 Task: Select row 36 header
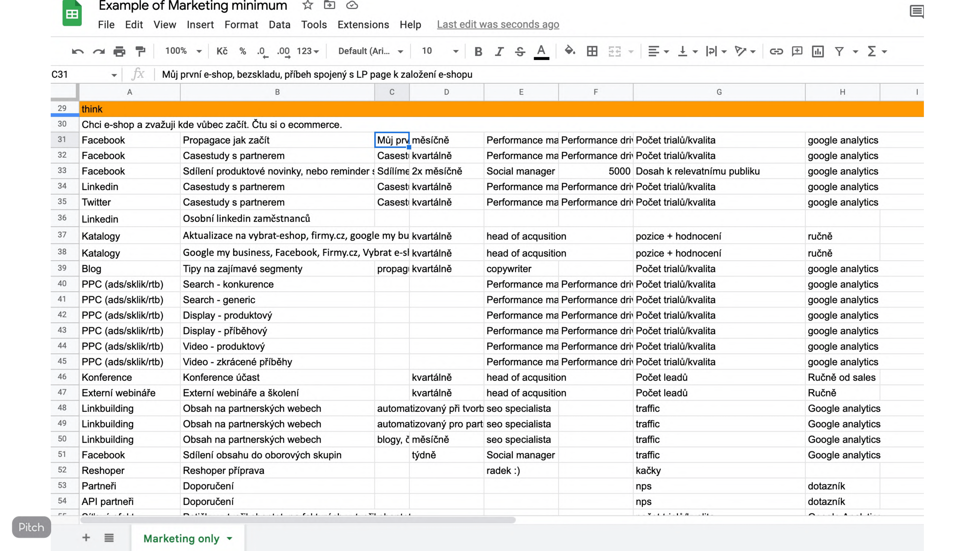coord(62,218)
